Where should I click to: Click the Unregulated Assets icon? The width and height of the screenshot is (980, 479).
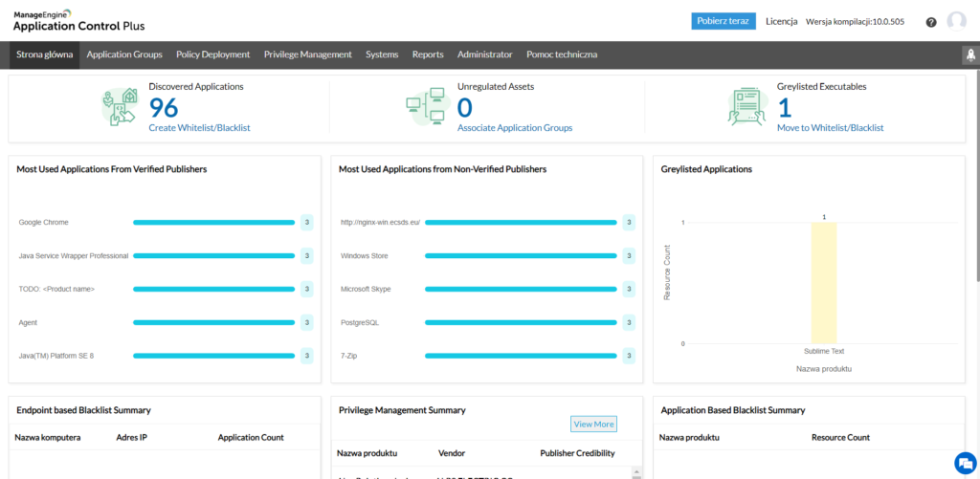pyautogui.click(x=427, y=107)
